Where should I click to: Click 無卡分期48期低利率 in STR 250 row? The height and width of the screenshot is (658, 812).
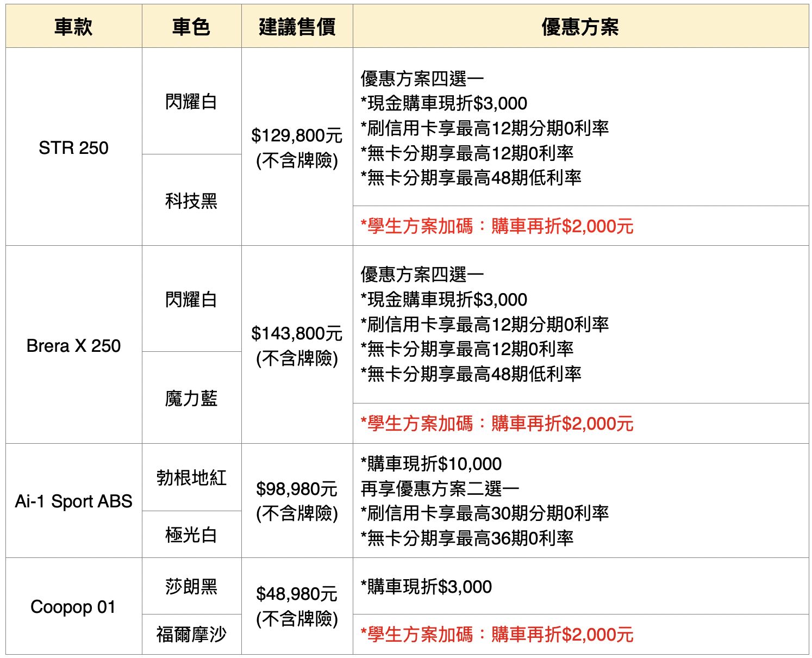point(471,177)
